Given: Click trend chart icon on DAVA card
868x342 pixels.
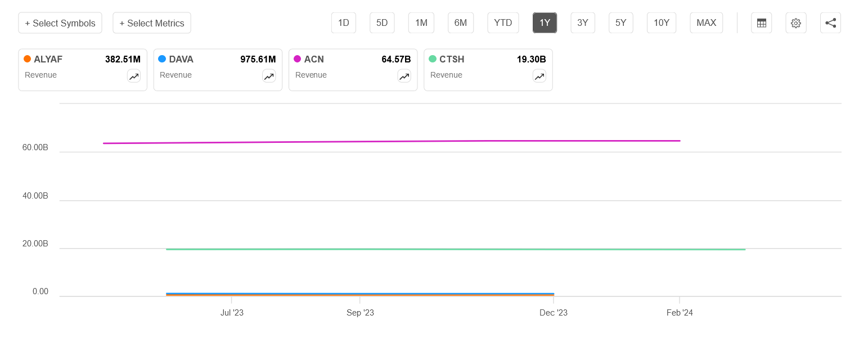Looking at the screenshot, I should [269, 76].
